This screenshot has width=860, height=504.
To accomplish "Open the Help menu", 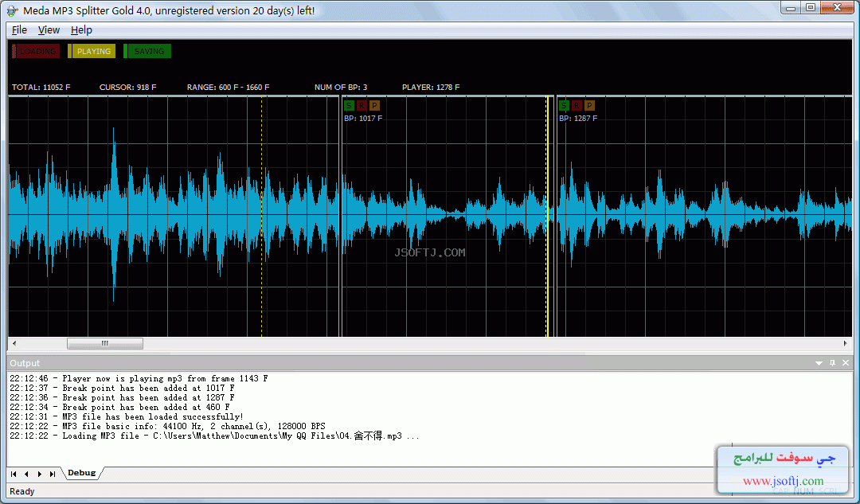I will 81,29.
